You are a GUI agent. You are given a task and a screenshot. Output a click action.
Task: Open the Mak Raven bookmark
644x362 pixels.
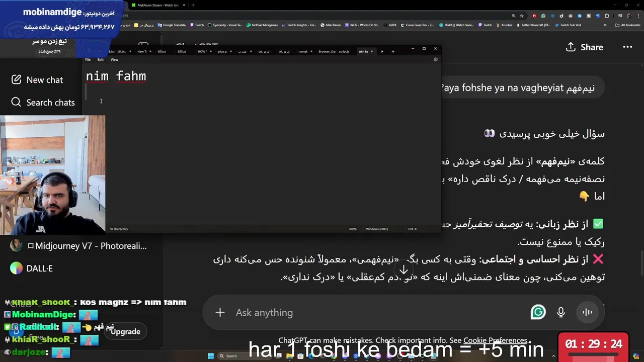331,25
